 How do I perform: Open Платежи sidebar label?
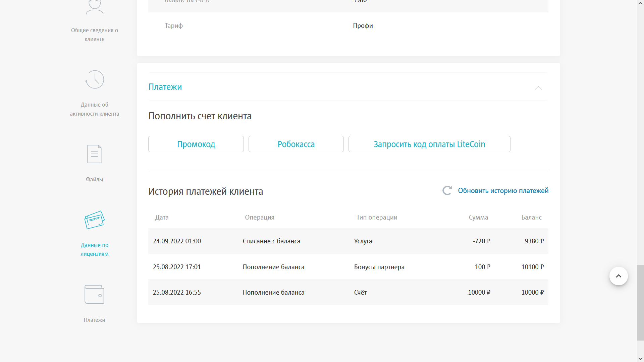[x=95, y=320]
